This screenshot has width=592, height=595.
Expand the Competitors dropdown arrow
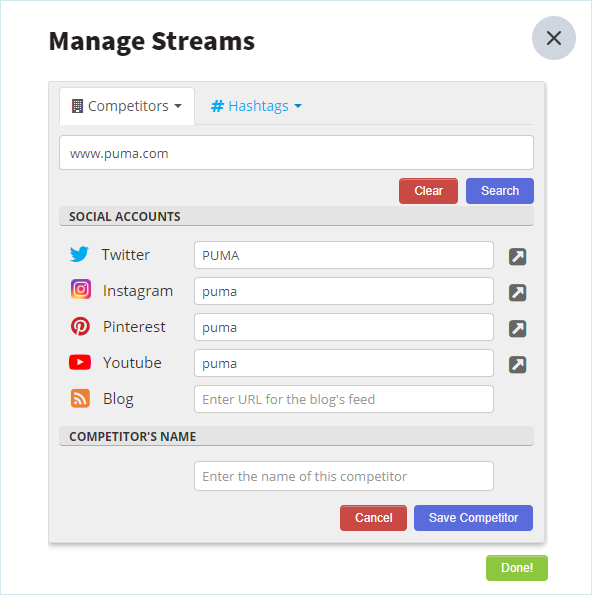pos(178,106)
